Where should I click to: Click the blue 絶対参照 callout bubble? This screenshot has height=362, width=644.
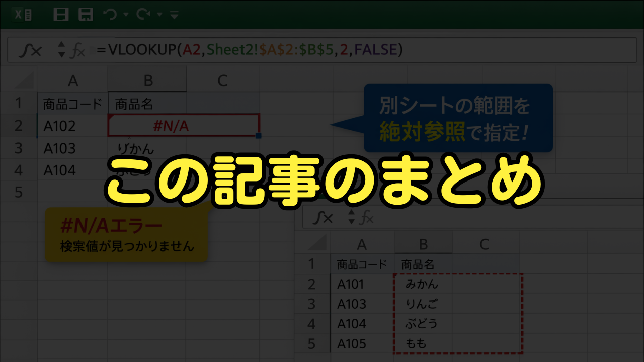point(458,118)
